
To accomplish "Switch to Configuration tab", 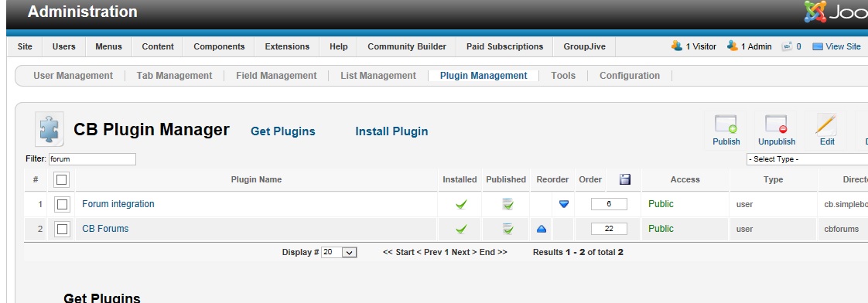I will [x=630, y=76].
